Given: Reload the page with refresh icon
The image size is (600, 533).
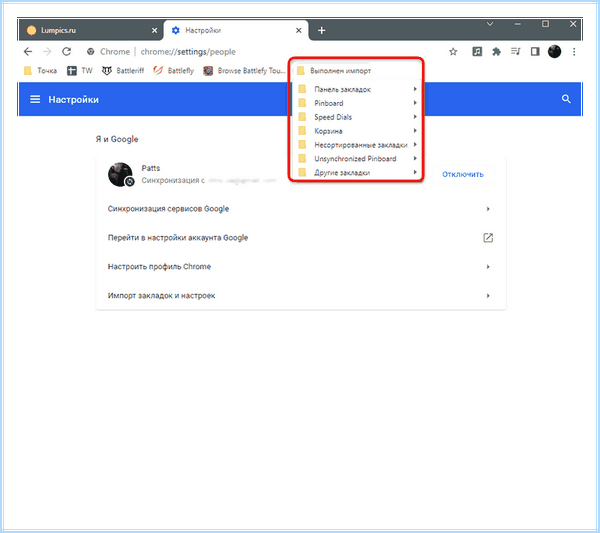Looking at the screenshot, I should (x=67, y=52).
